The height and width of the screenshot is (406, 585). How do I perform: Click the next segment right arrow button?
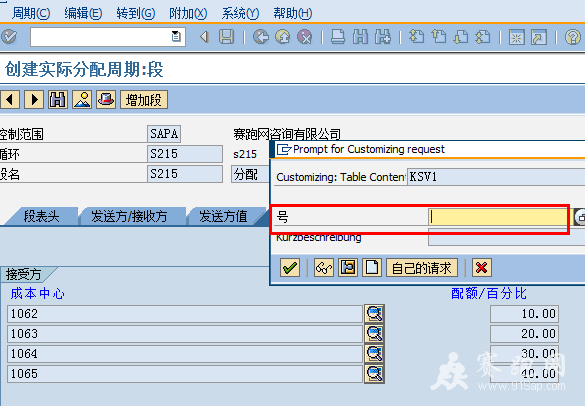(x=34, y=100)
